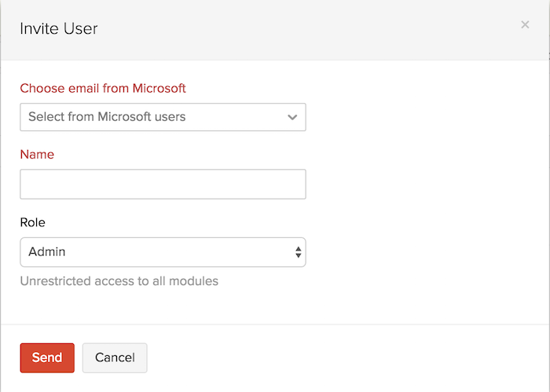Open the Select from Microsoft users dropdown
Image resolution: width=550 pixels, height=392 pixels.
point(163,117)
